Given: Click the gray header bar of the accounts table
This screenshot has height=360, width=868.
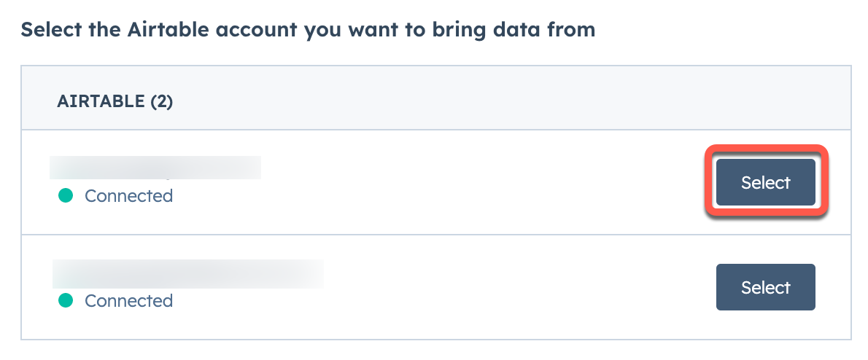Looking at the screenshot, I should click(436, 98).
